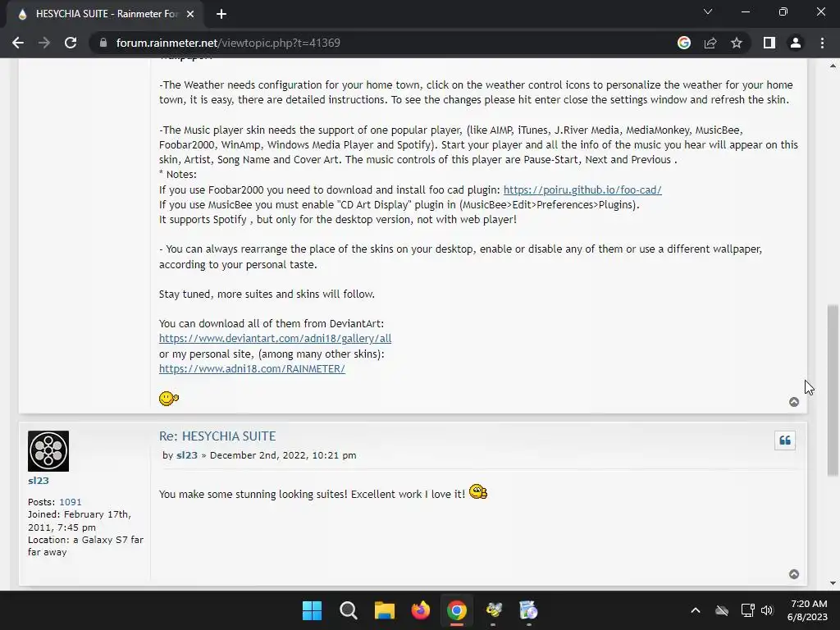View sl23 profile from username under avatar
Viewport: 840px width, 630px height.
click(39, 481)
